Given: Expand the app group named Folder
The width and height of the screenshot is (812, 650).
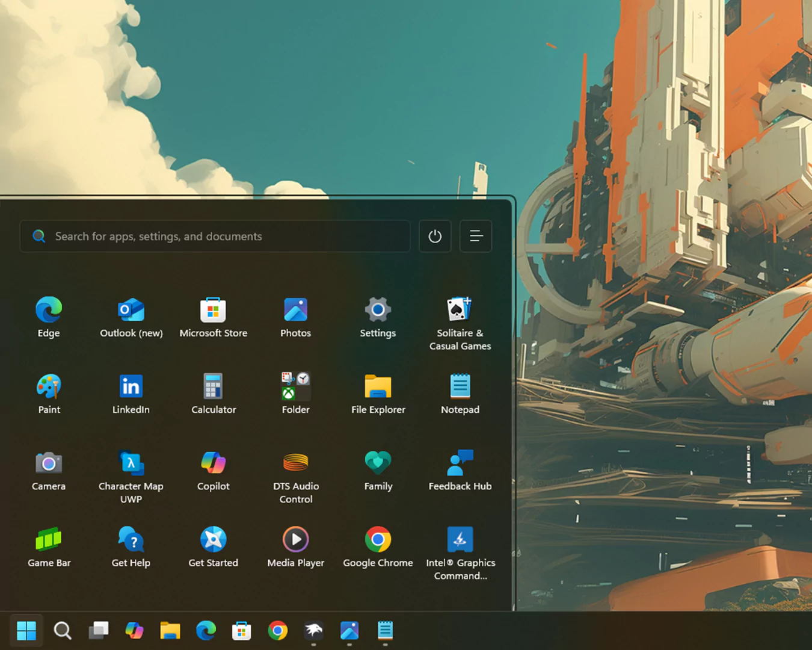Looking at the screenshot, I should (x=295, y=394).
